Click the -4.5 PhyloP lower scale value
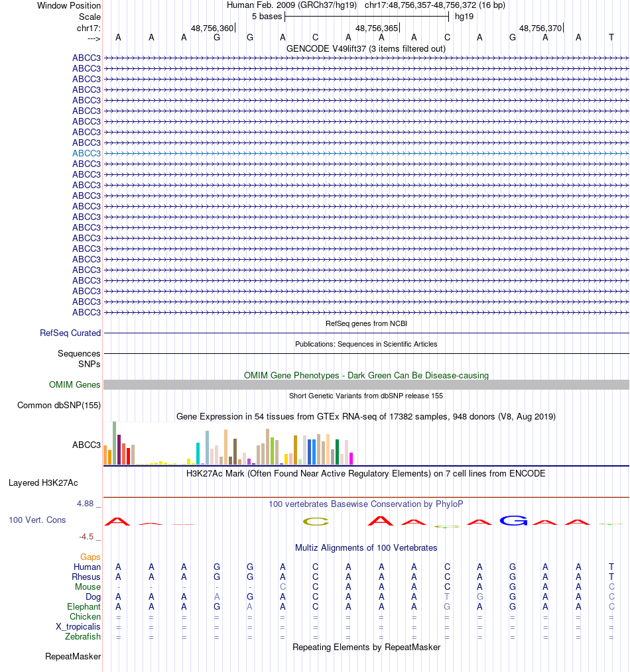Image resolution: width=630 pixels, height=672 pixels. (86, 537)
